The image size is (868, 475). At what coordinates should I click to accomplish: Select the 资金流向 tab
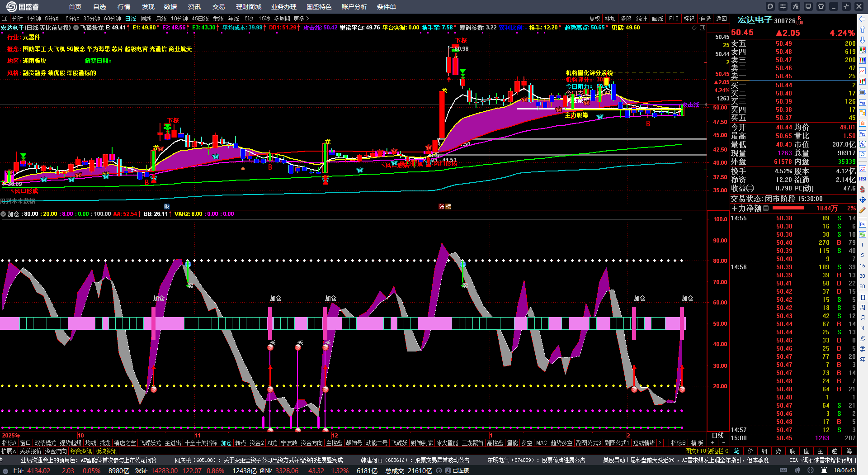click(x=56, y=451)
